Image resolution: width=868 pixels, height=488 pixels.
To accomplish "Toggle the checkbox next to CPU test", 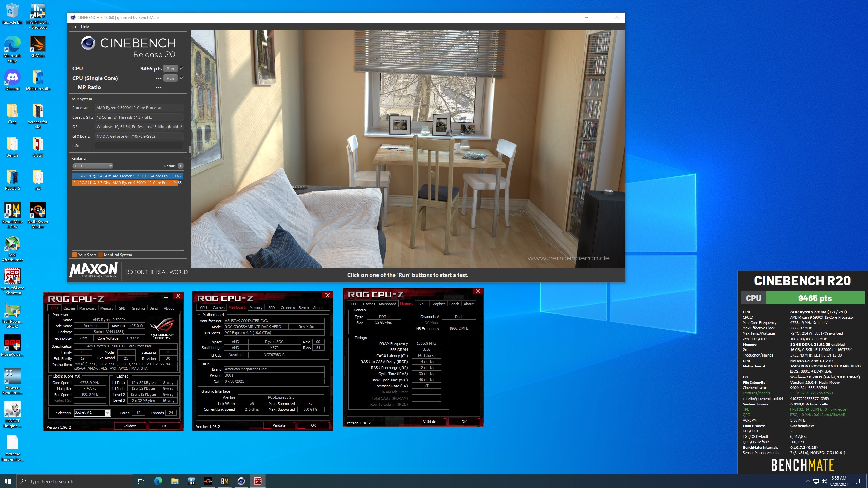I will pos(182,68).
